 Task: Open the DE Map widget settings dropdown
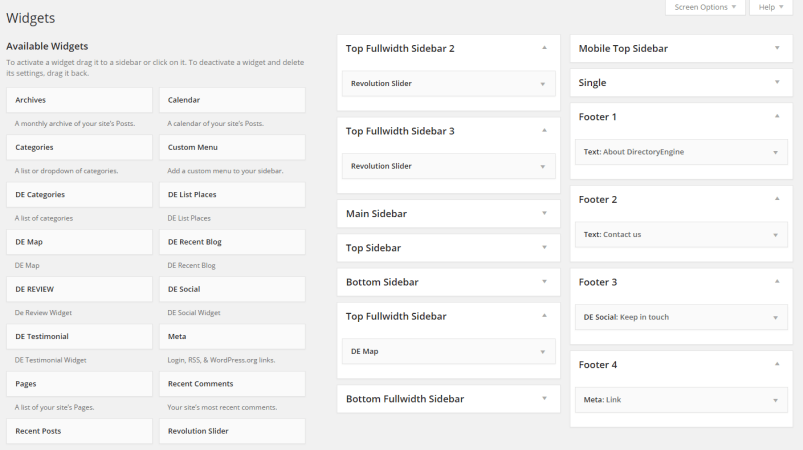[543, 352]
